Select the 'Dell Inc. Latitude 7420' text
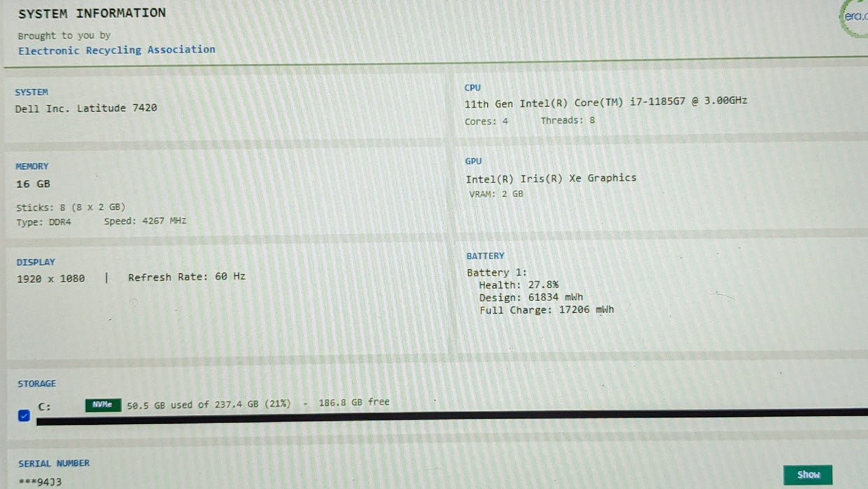The width and height of the screenshot is (868, 489). tap(86, 108)
